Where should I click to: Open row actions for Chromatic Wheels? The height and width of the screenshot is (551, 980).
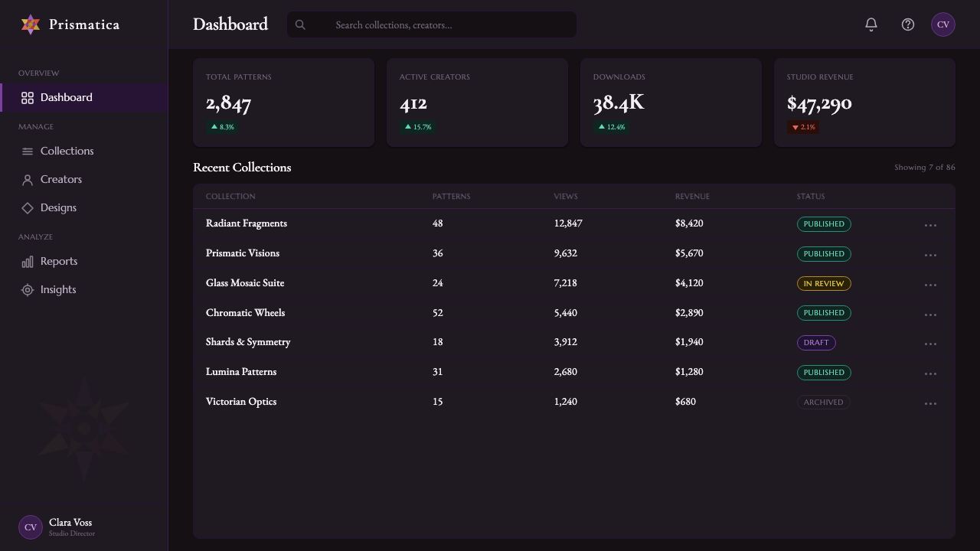click(930, 315)
